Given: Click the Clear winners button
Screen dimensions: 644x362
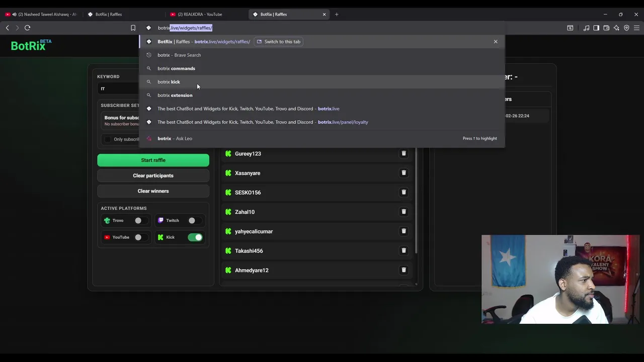Looking at the screenshot, I should (153, 191).
